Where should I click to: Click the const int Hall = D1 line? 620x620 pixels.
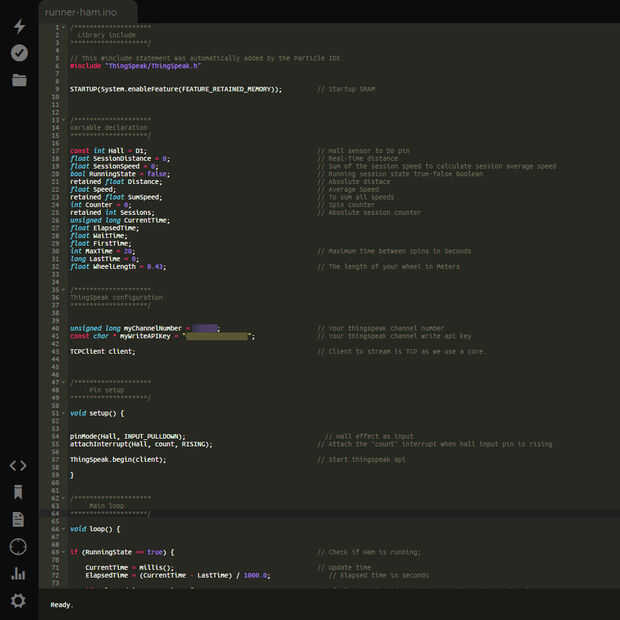(x=108, y=151)
